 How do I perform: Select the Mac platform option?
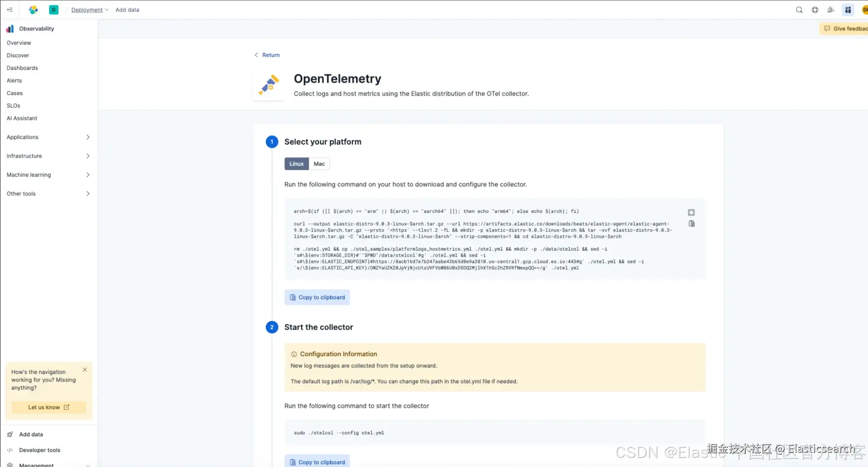[319, 164]
